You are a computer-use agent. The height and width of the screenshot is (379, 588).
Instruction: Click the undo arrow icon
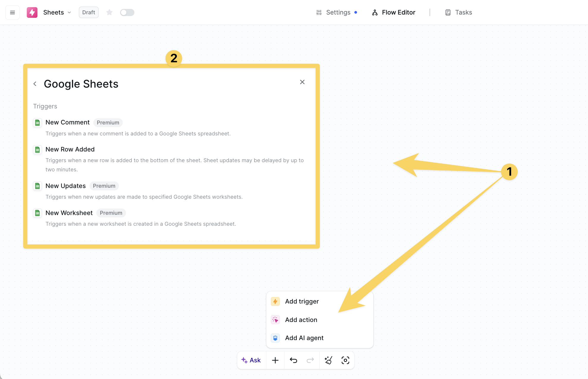click(293, 360)
